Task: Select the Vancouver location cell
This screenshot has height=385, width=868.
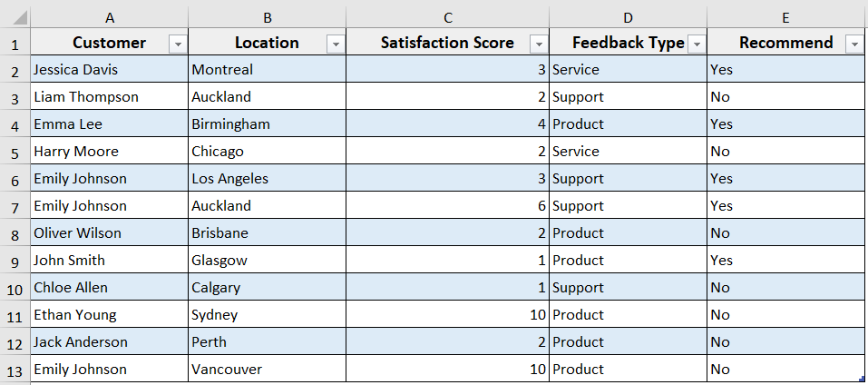Action: point(267,370)
